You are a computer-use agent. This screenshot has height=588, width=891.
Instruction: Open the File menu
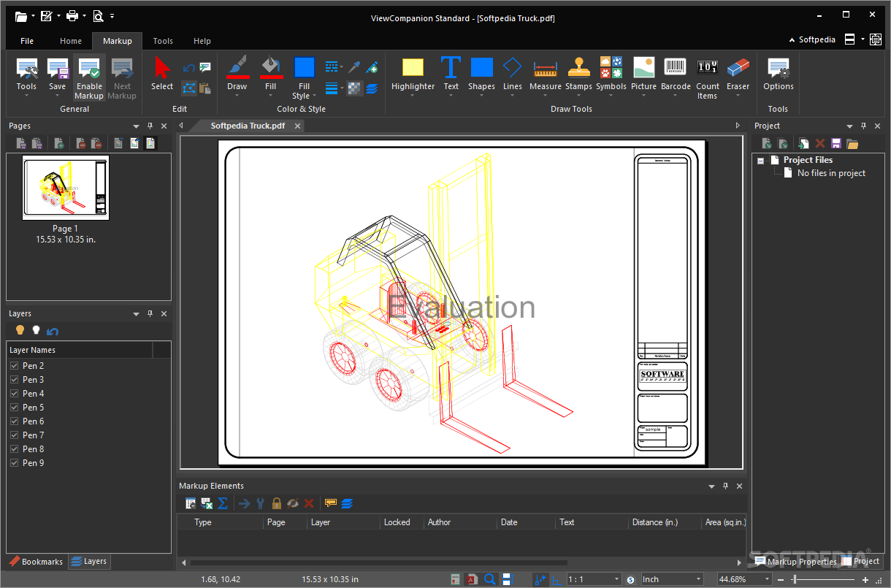(x=27, y=41)
